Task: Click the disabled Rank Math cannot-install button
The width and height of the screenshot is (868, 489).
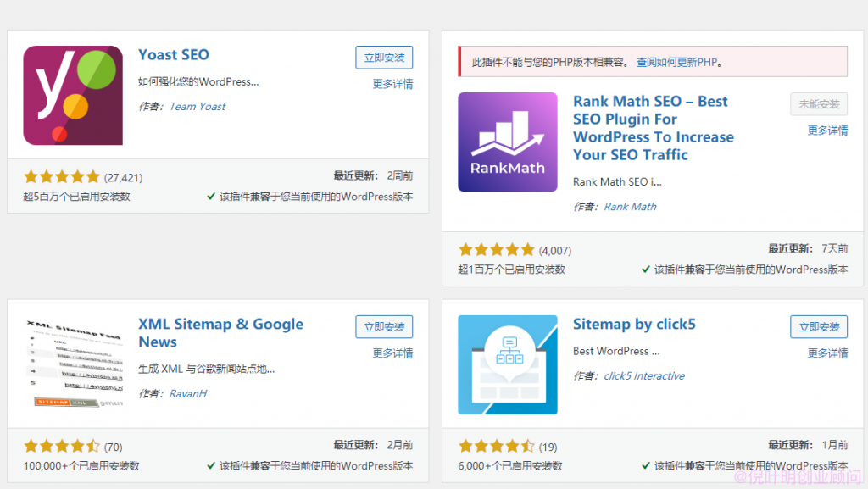Action: [819, 104]
